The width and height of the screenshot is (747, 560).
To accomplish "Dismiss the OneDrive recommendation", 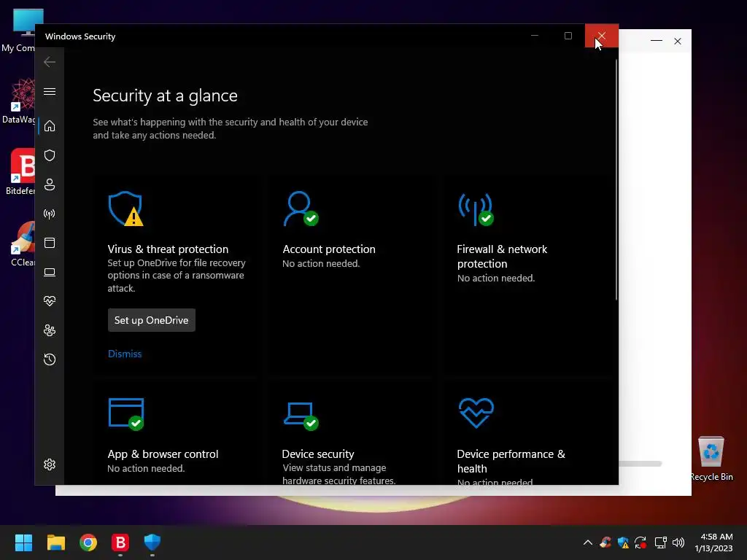I will 125,354.
